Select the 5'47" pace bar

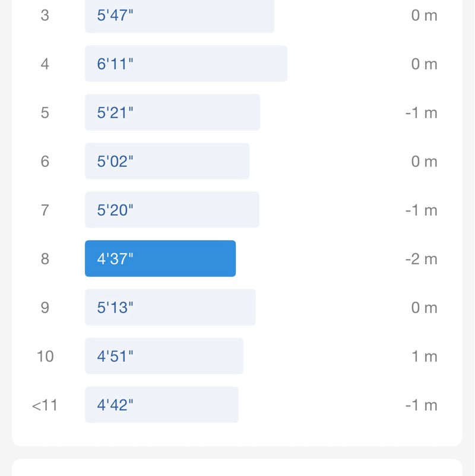179,15
